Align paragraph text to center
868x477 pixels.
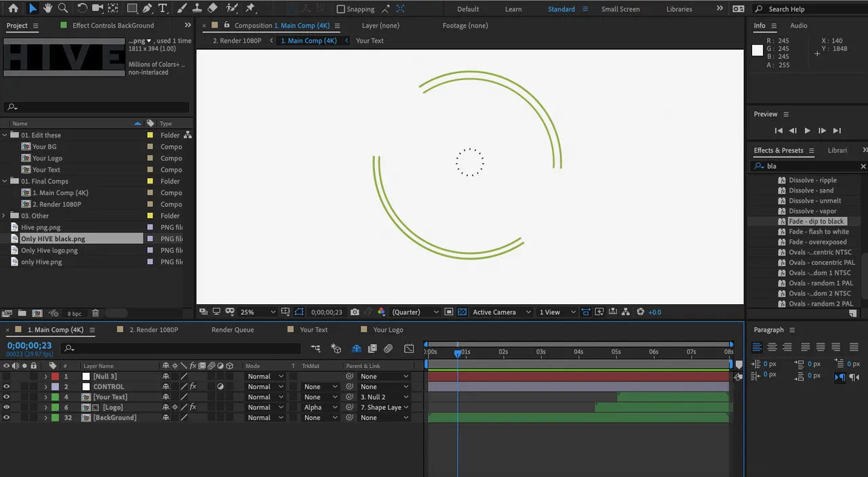(772, 347)
